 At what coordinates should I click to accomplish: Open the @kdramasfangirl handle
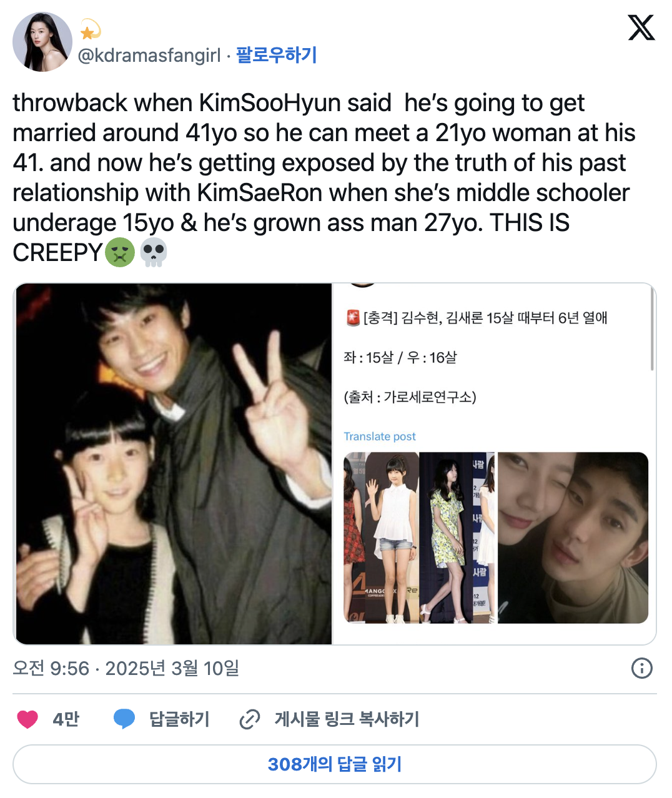pos(149,56)
